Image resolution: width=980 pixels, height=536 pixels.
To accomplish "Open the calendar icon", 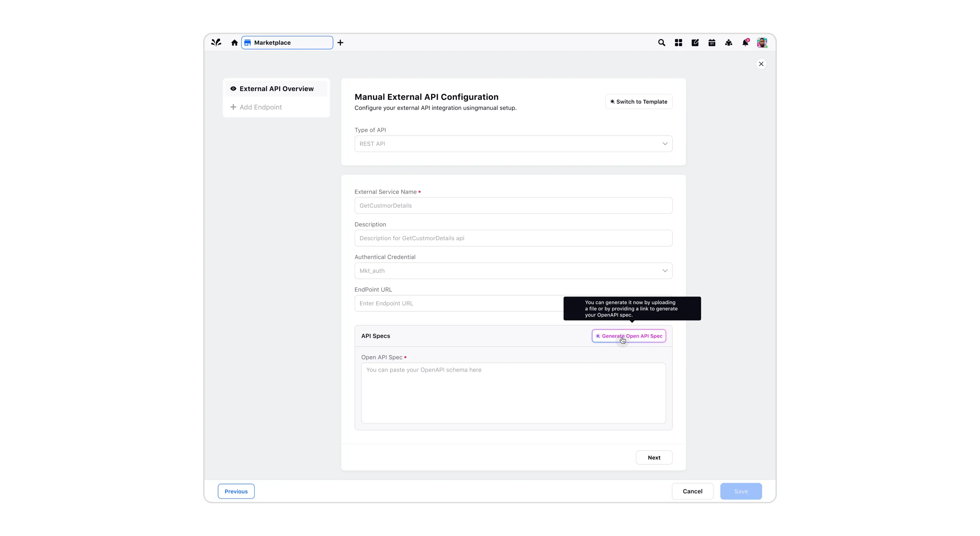I will (712, 42).
